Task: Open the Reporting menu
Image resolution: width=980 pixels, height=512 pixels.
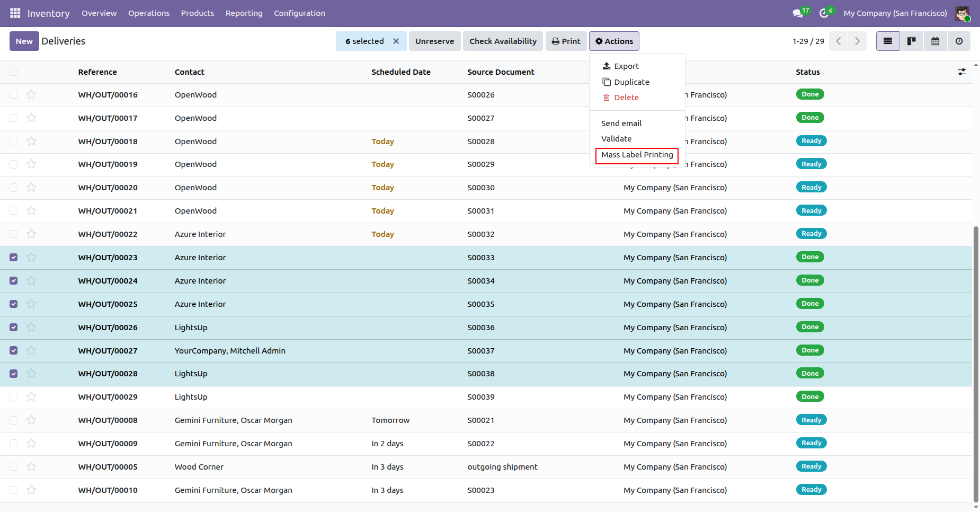Action: pyautogui.click(x=244, y=13)
